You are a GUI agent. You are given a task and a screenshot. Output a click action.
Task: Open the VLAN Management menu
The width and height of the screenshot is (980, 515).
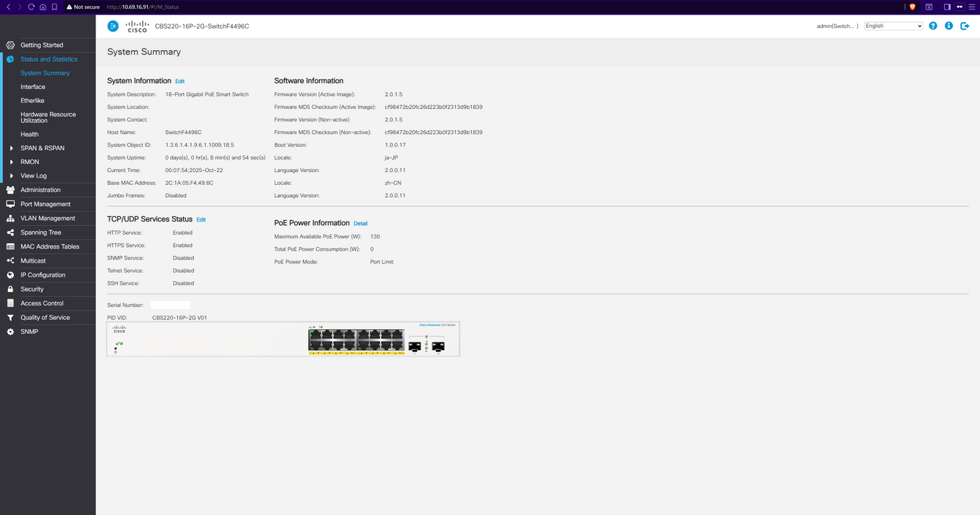tap(48, 219)
